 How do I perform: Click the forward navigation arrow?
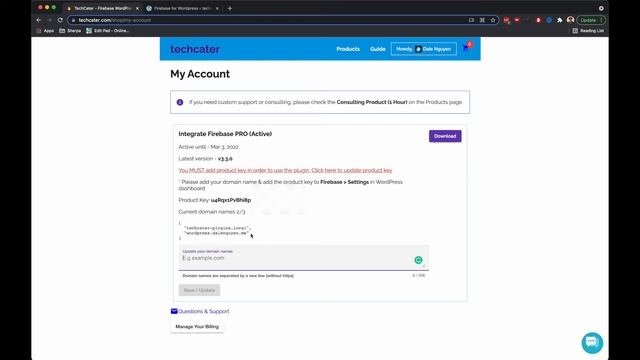49,20
